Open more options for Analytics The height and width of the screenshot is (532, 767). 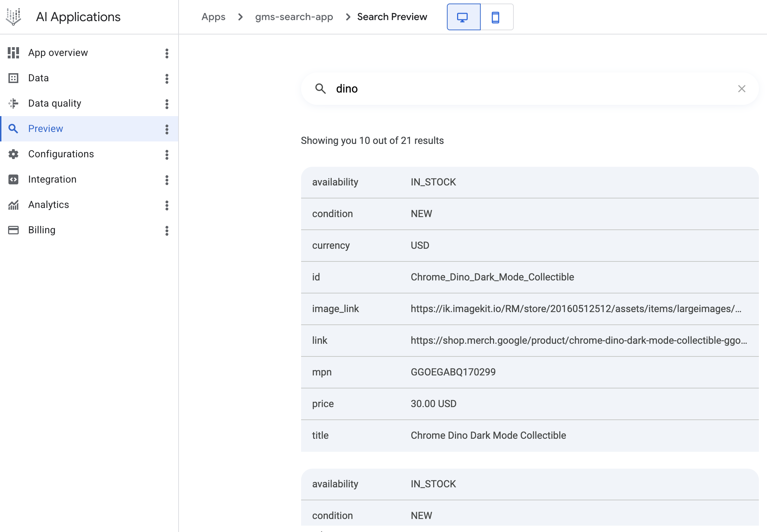(167, 205)
